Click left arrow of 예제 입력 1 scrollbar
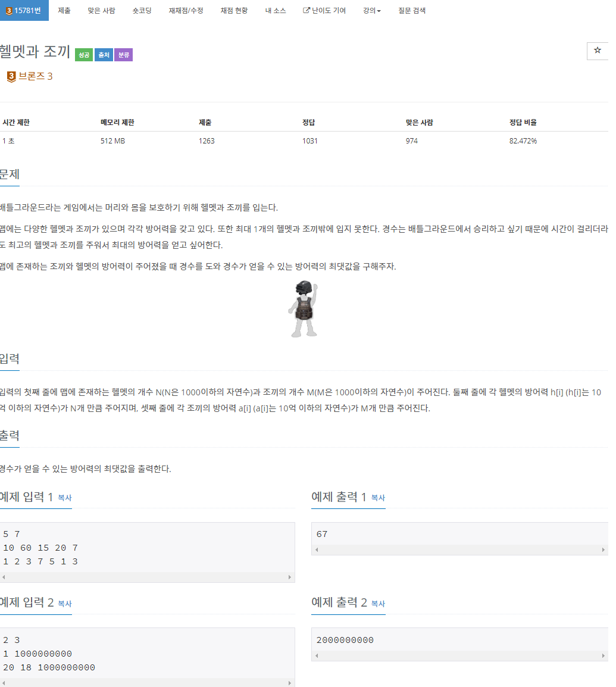This screenshot has height=687, width=616. 4,577
